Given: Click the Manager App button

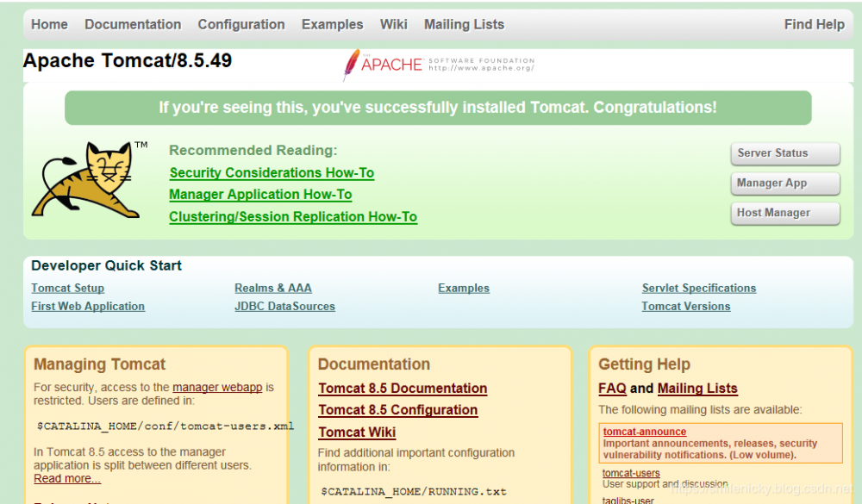Looking at the screenshot, I should coord(785,183).
